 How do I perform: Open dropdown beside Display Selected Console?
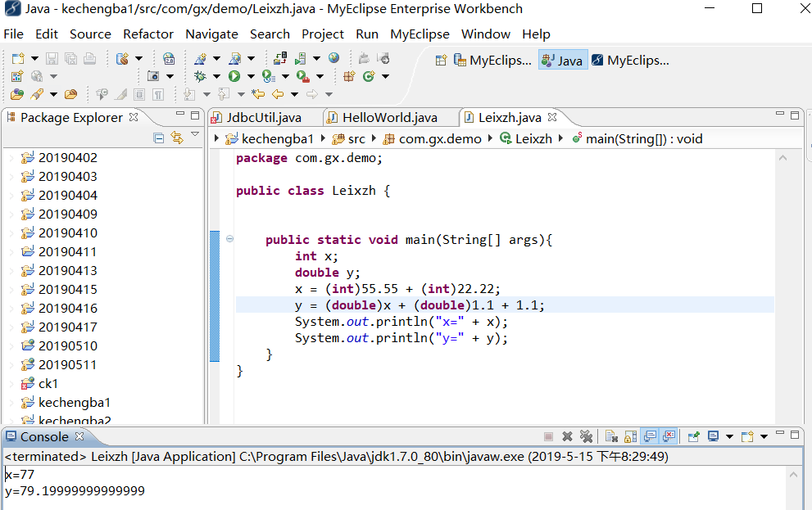pyautogui.click(x=730, y=436)
